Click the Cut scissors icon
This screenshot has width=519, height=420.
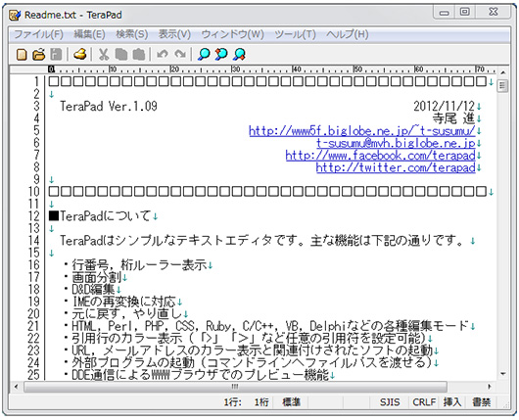[x=104, y=54]
